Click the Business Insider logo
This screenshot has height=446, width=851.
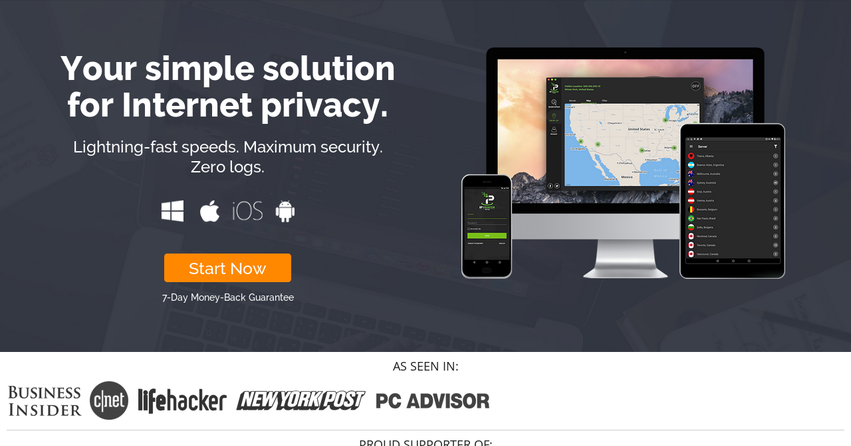[45, 401]
